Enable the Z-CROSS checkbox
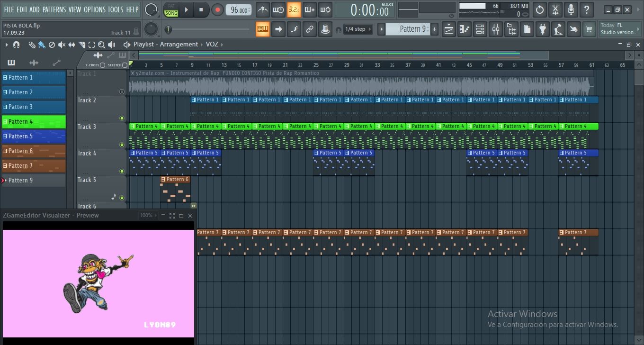Screen dimensions: 644x345 pos(102,65)
